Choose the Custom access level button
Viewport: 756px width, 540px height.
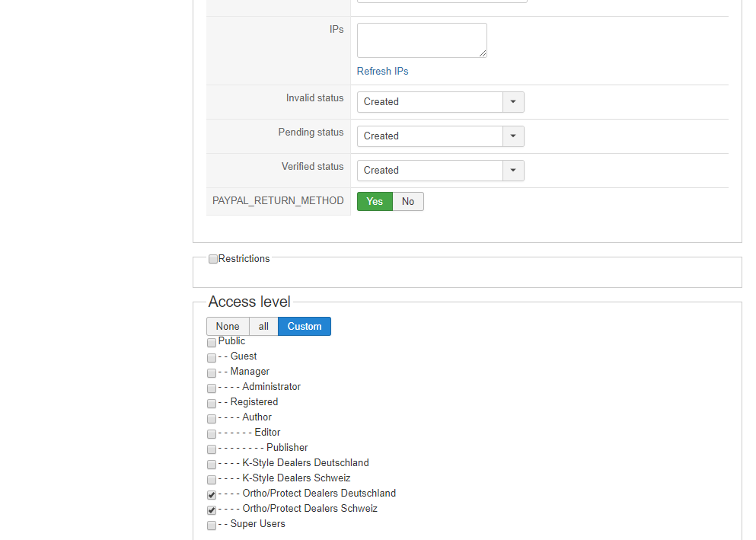pos(305,327)
